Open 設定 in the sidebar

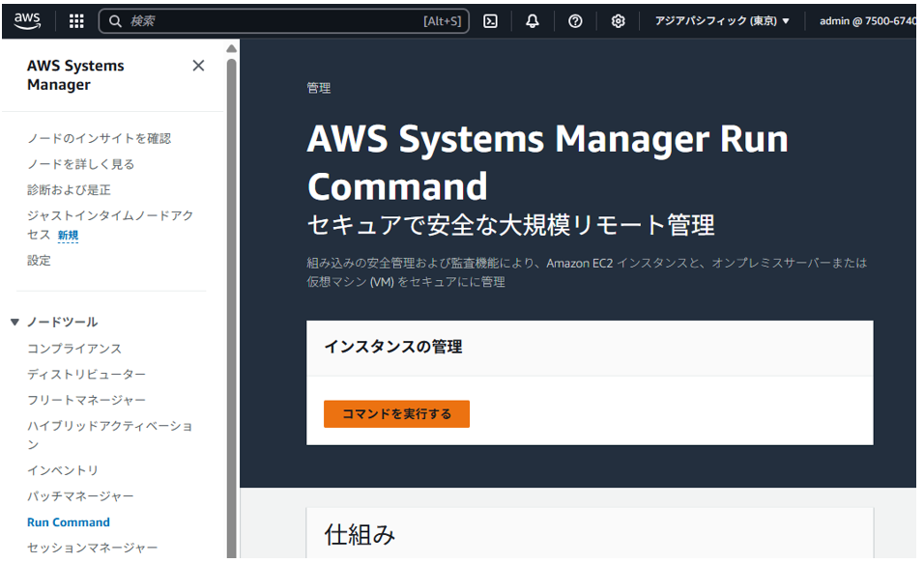click(x=39, y=261)
